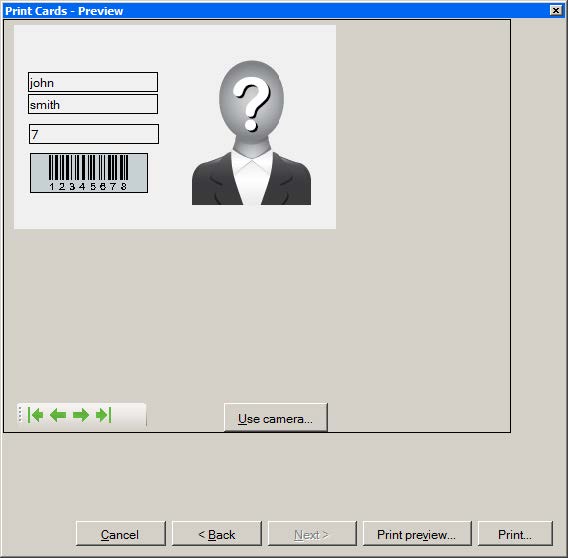This screenshot has width=568, height=558.
Task: Jump to the first card record
Action: click(36, 415)
